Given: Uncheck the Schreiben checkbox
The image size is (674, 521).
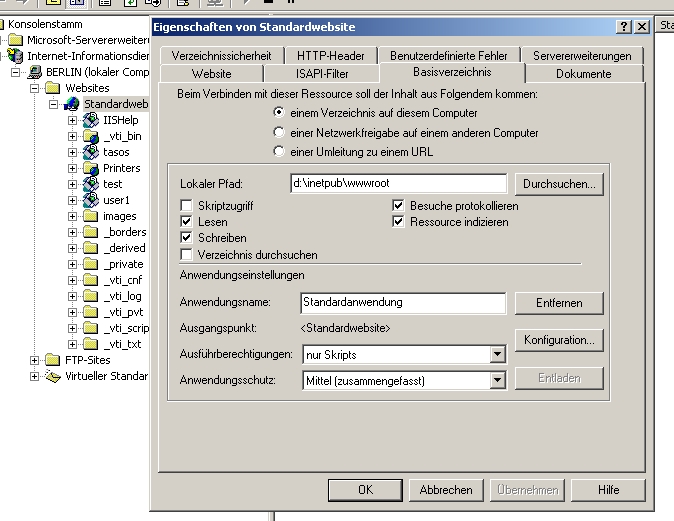Looking at the screenshot, I should 186,238.
